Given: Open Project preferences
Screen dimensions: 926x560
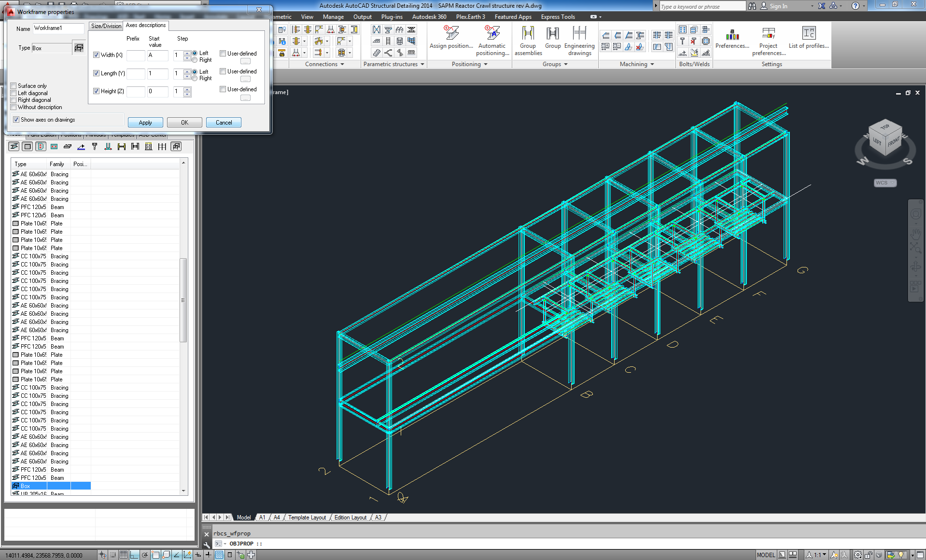Looking at the screenshot, I should [x=768, y=41].
